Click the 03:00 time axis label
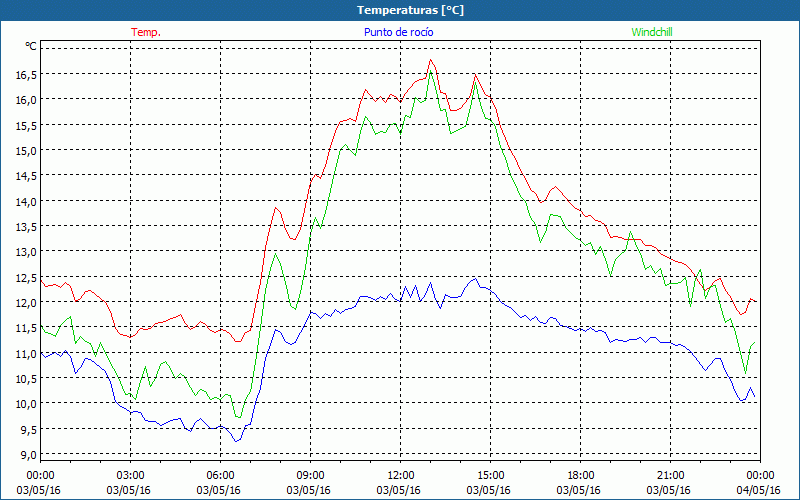The width and height of the screenshot is (800, 500). pyautogui.click(x=129, y=476)
